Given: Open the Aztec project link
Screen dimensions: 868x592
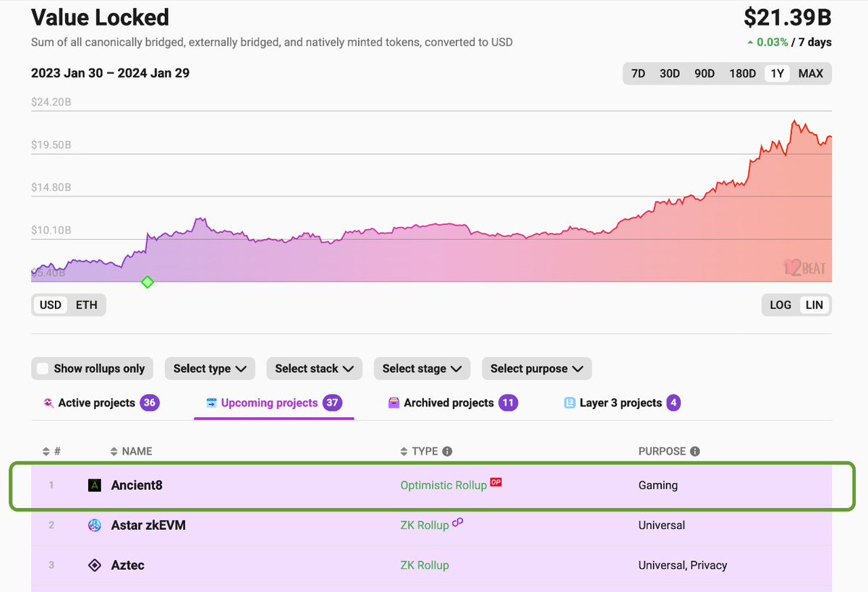Looking at the screenshot, I should pos(127,565).
